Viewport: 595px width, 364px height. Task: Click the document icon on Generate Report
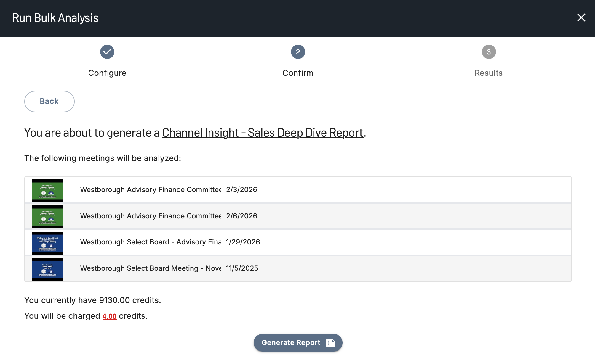[330, 343]
